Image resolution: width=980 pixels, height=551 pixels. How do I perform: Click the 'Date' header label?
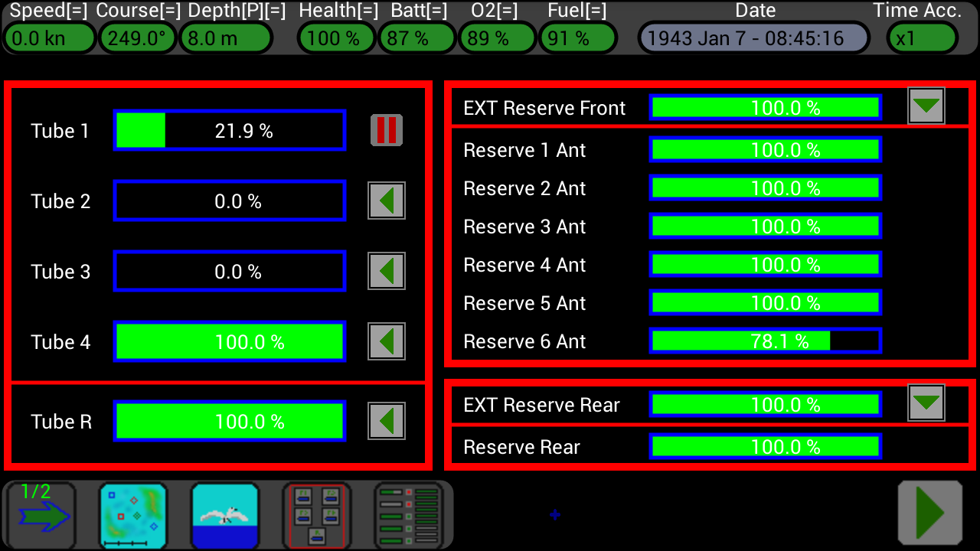(x=756, y=11)
